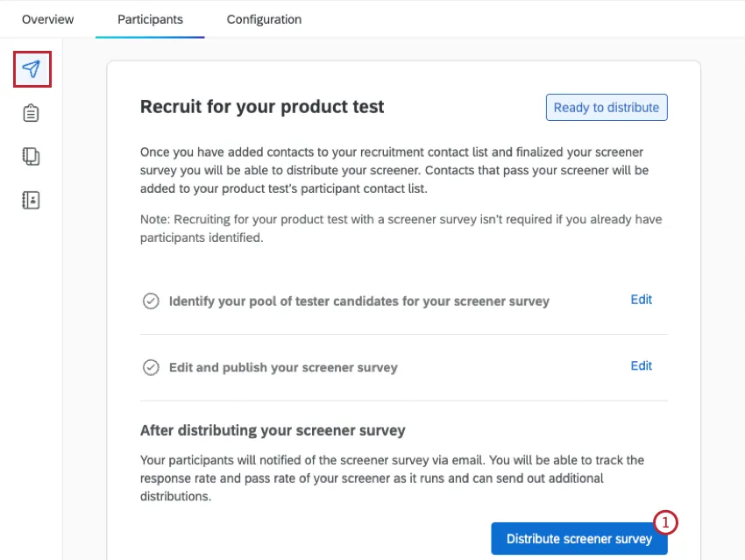Click the Ready to distribute status badge
The height and width of the screenshot is (560, 745).
pos(607,107)
